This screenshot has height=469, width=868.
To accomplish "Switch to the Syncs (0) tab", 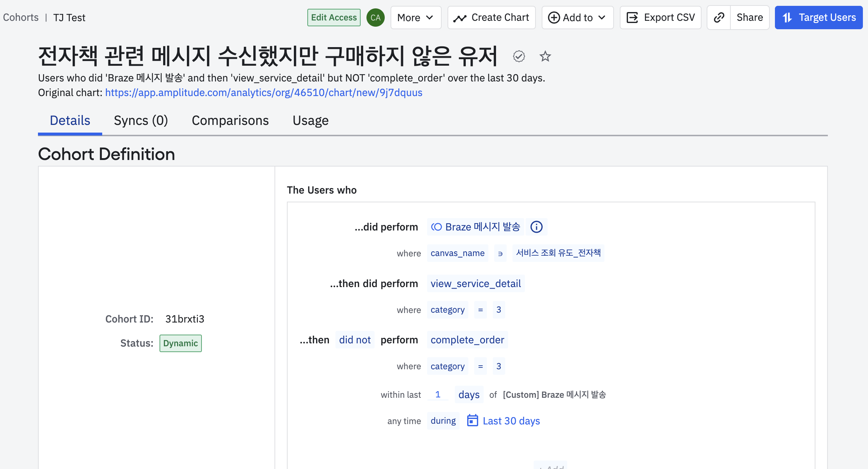I will [x=141, y=121].
